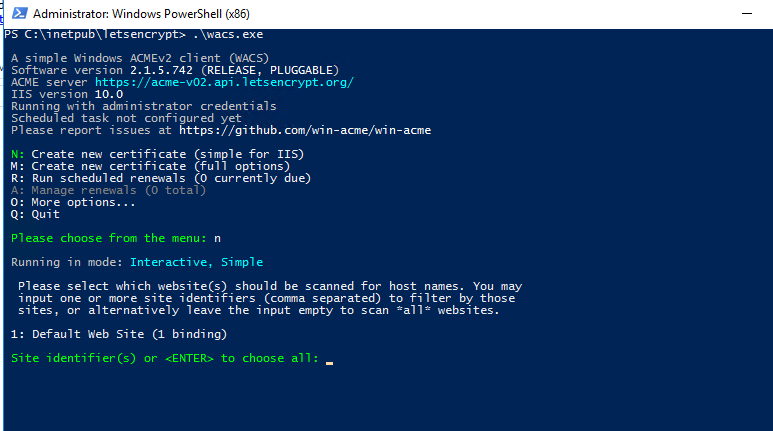Click the '1: Default Web Site (1 binding)' entry
The height and width of the screenshot is (431, 773).
click(119, 334)
